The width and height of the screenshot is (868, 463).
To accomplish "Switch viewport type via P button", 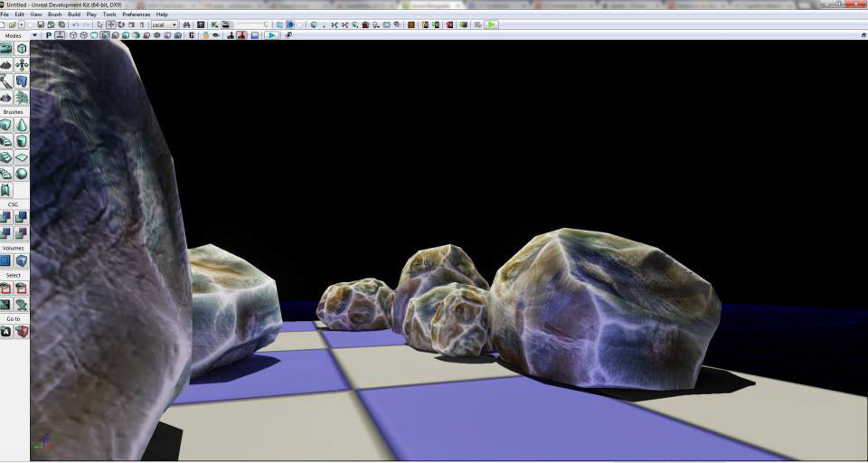I will 48,35.
